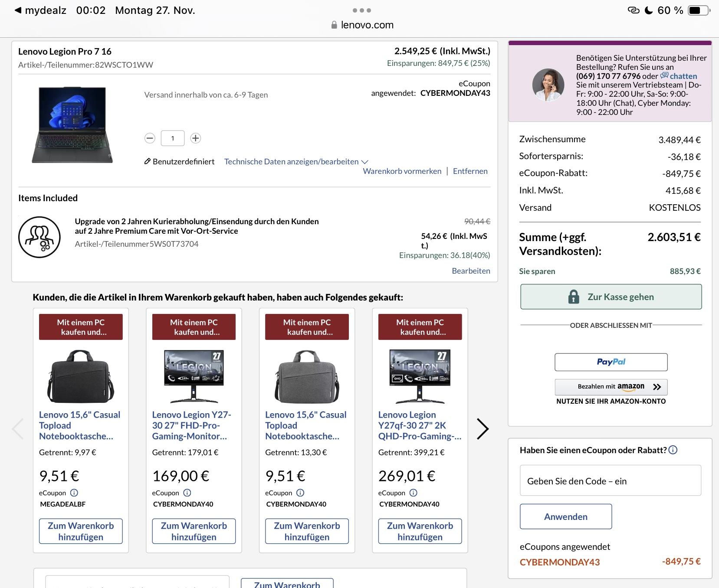Open Lenovo Legion Y27-30 FHD monitor link
719x588 pixels.
[192, 425]
